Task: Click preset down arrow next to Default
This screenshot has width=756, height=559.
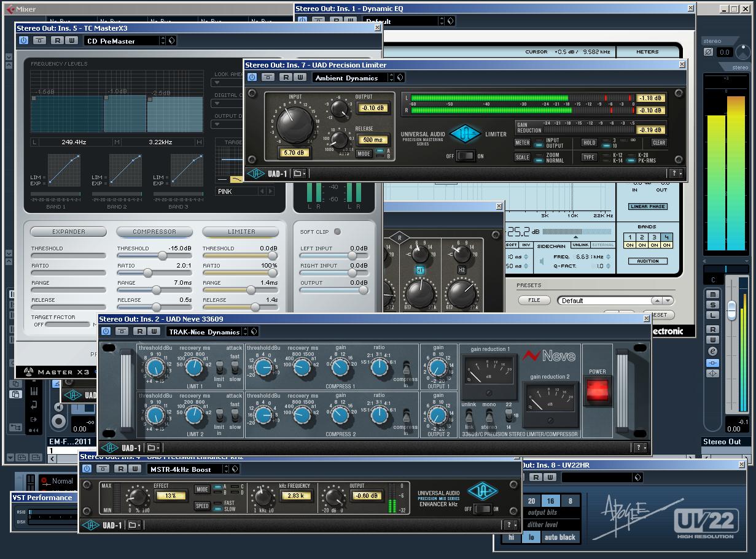Action: click(668, 301)
